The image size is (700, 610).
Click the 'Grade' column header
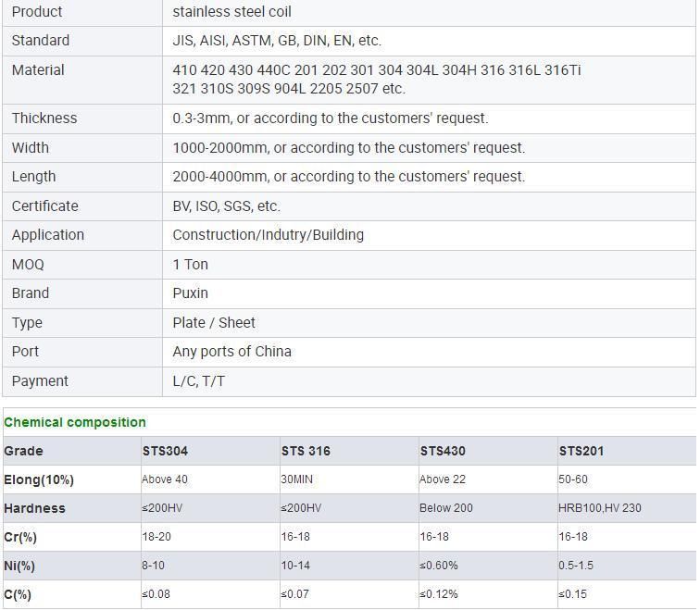point(23,451)
